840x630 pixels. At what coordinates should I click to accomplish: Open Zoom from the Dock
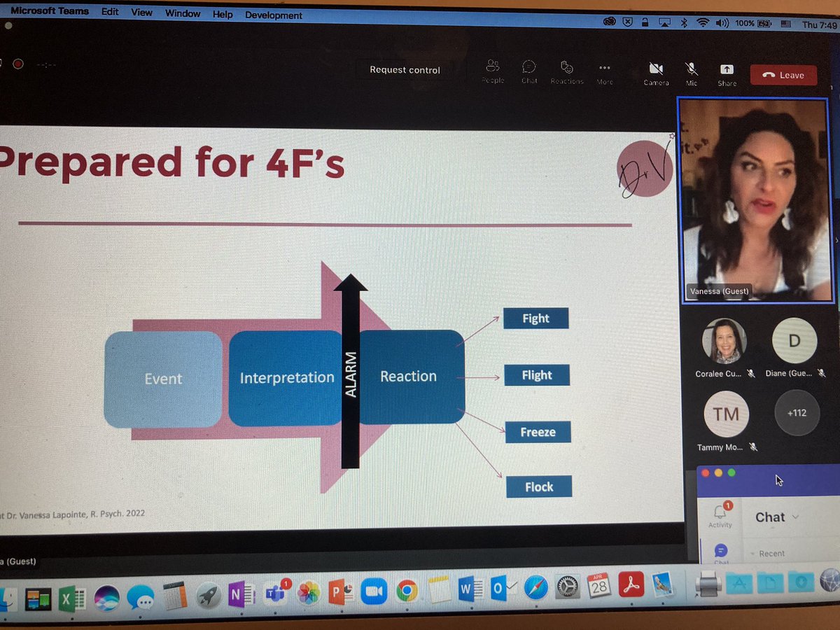[374, 593]
